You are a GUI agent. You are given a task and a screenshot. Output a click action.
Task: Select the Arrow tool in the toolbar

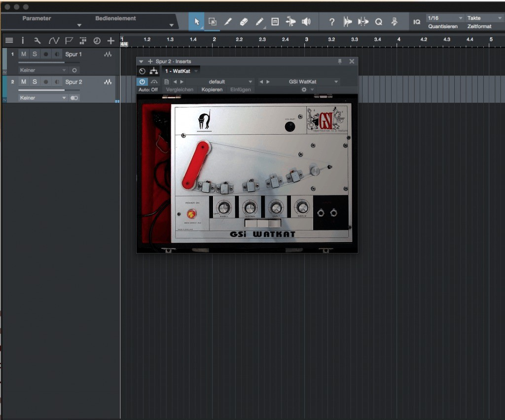(197, 22)
